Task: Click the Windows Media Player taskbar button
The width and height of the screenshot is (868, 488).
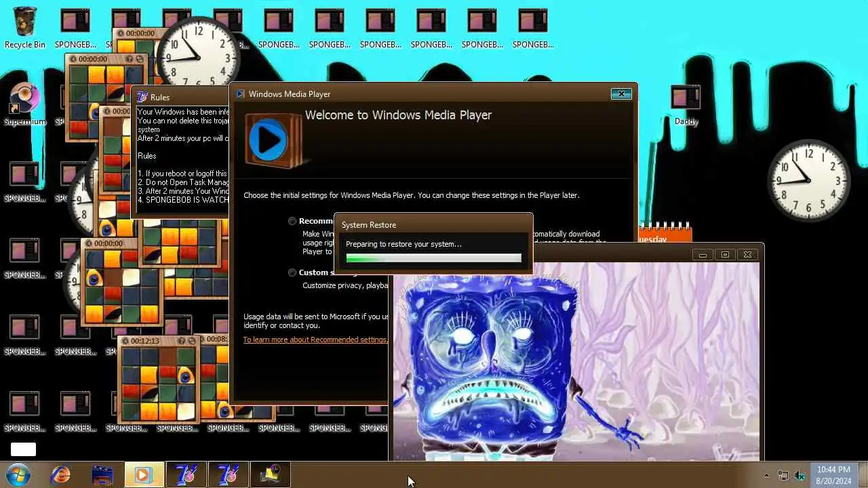Action: (144, 474)
